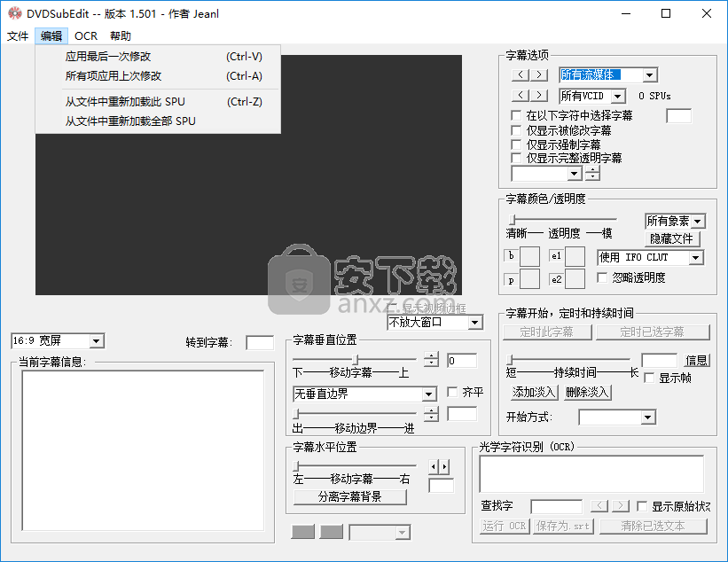
Task: Open the 开始方式 dropdown
Action: [647, 418]
